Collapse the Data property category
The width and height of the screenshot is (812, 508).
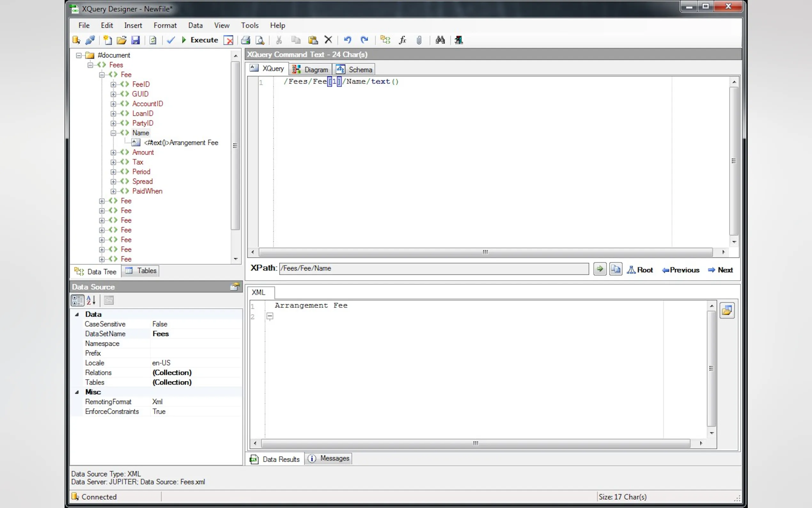77,314
